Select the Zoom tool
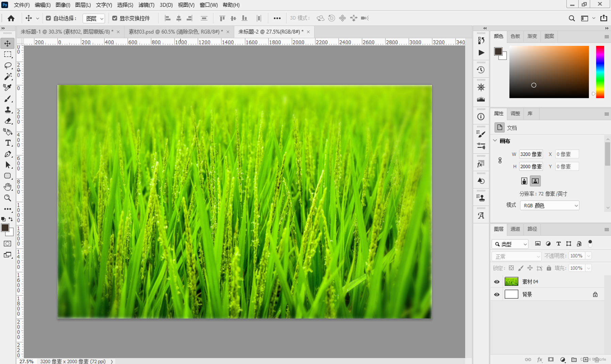Image resolution: width=611 pixels, height=364 pixels. tap(7, 198)
